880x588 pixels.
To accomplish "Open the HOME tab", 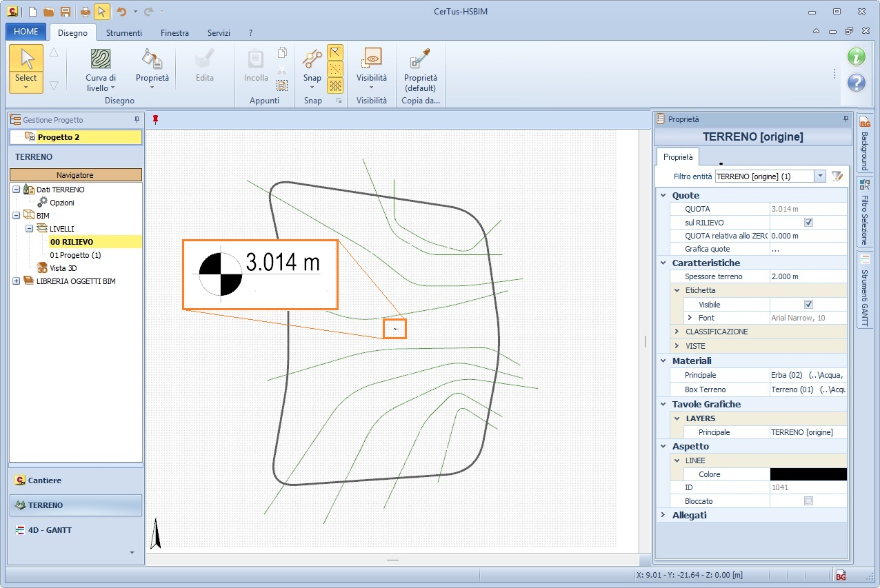I will (x=26, y=32).
